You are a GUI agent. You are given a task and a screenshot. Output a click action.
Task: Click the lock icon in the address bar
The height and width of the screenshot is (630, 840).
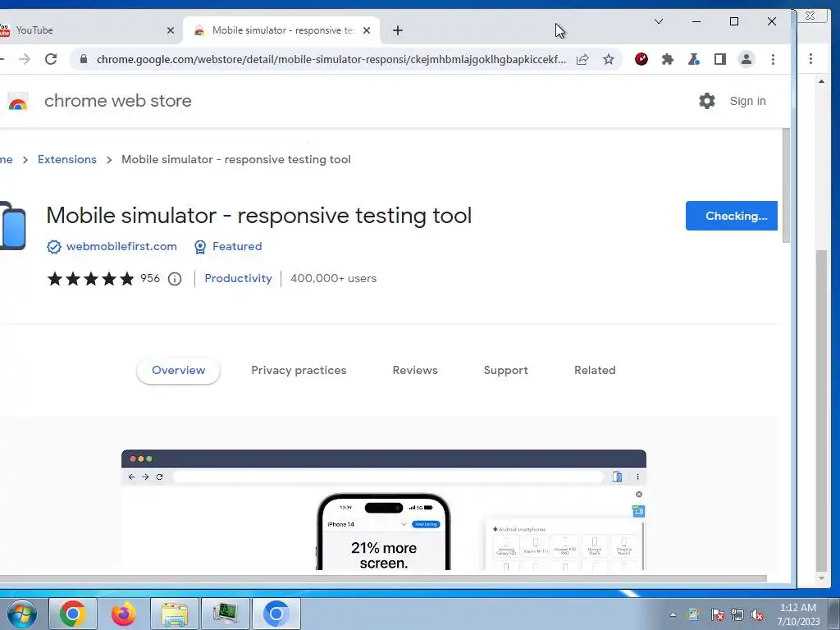click(84, 59)
